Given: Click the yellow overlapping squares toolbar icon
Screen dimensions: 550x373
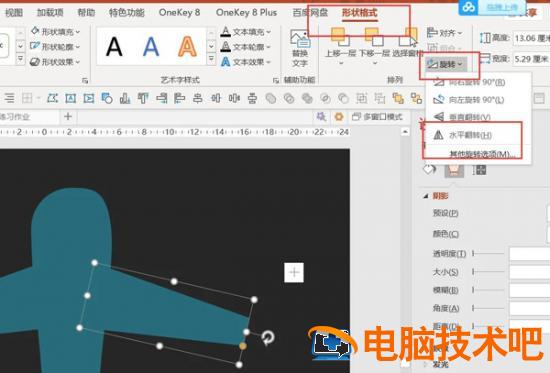Looking at the screenshot, I should pos(398,98).
